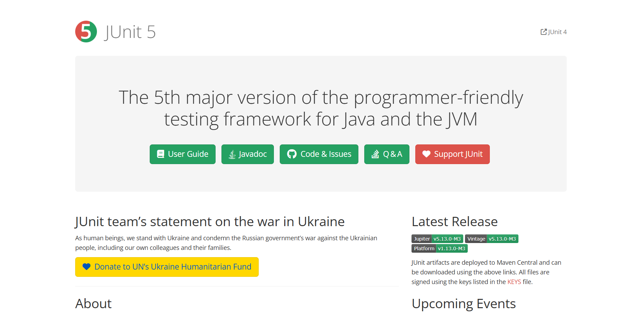Click the Ukraine war statement heading
The height and width of the screenshot is (313, 644).
[x=210, y=222]
